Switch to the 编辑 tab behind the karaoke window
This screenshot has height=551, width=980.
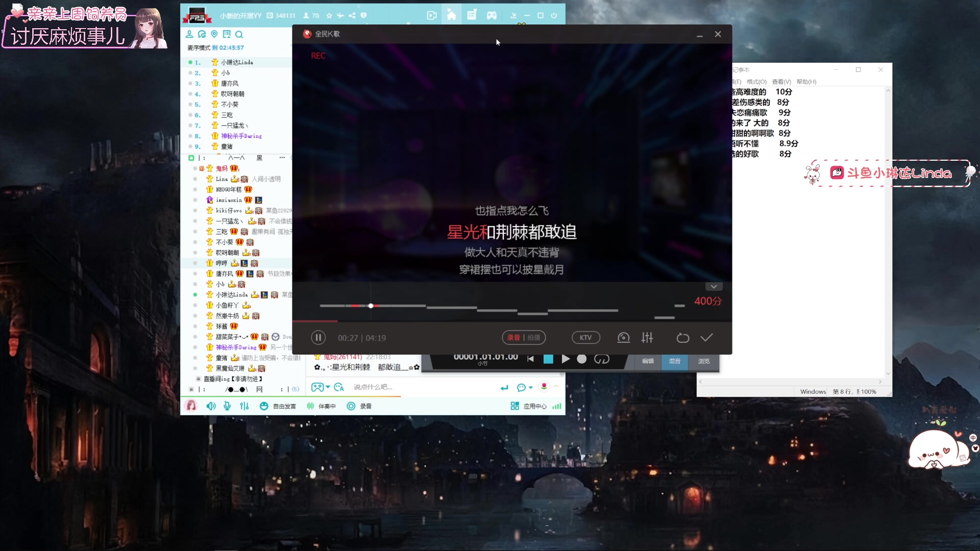pos(648,361)
